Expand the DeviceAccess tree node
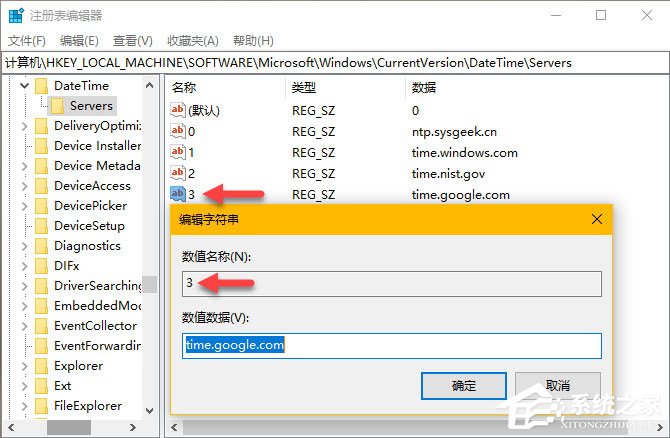This screenshot has width=670, height=438. 24,186
